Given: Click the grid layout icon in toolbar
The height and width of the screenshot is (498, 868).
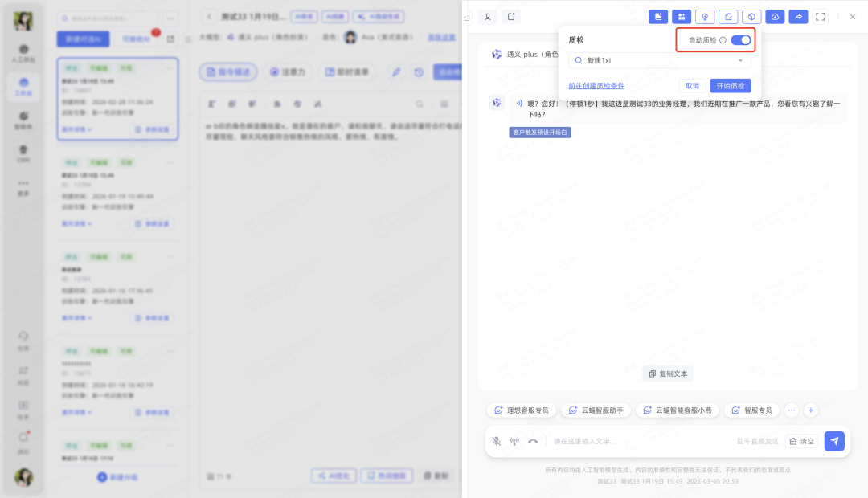Looking at the screenshot, I should tap(682, 17).
